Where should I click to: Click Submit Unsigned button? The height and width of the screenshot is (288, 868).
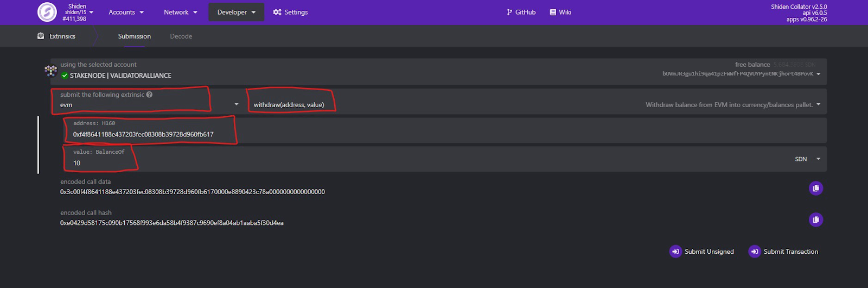tap(701, 252)
